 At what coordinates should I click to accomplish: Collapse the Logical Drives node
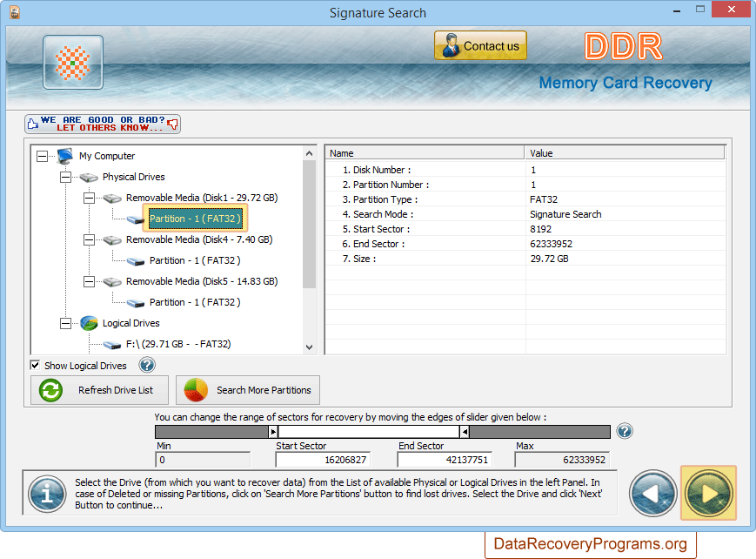point(65,323)
